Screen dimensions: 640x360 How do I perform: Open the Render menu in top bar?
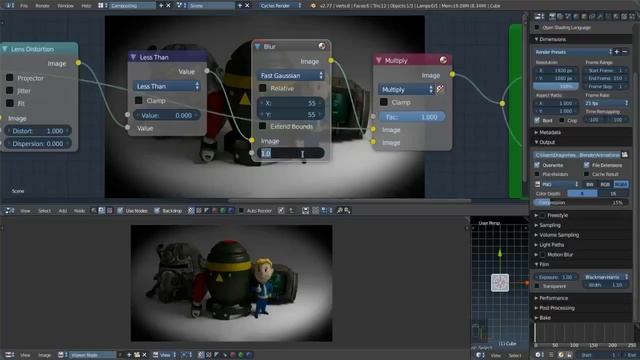[42, 6]
